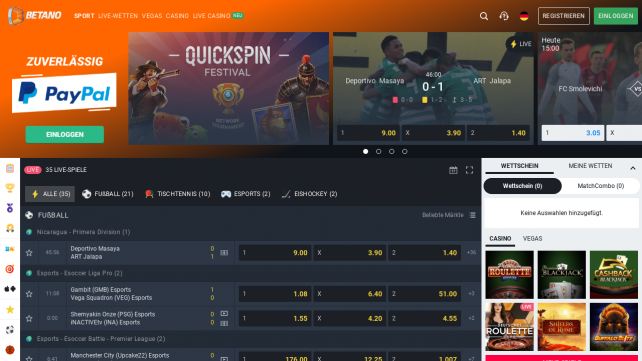
Task: Expand +36 more markets for Masaya match
Action: [471, 253]
